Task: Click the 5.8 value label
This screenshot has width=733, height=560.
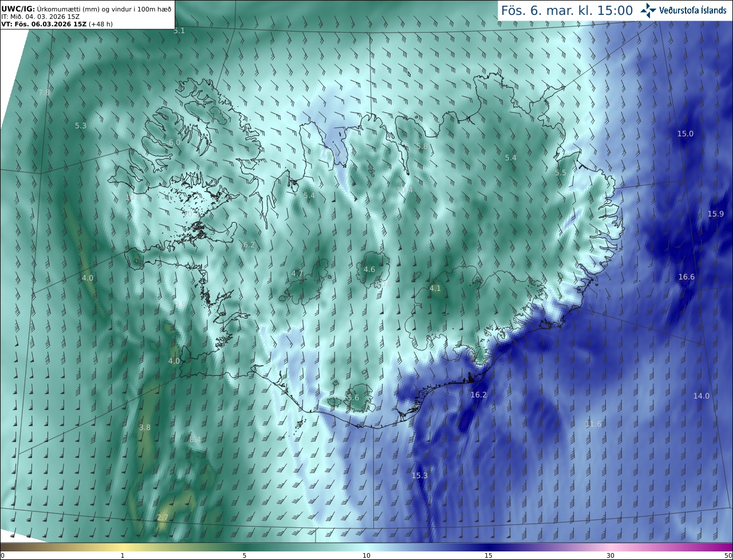Action: point(422,147)
